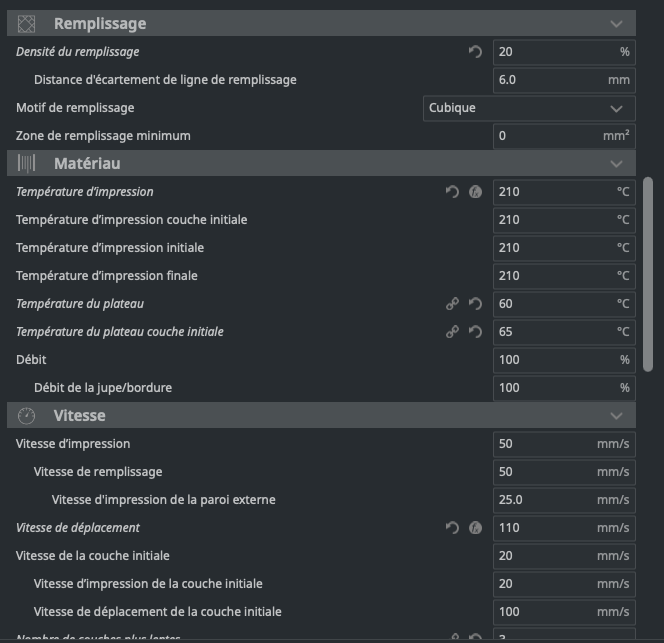Click the settings panel vertical scrollbar
Image resolution: width=664 pixels, height=643 pixels.
tap(648, 275)
